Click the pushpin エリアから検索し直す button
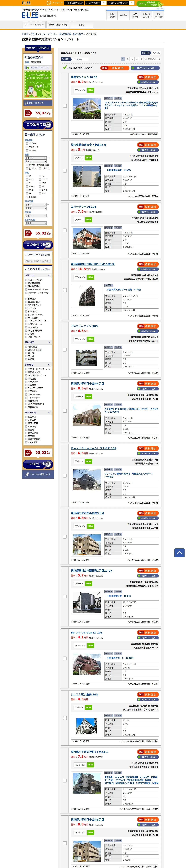186x868 pixels. 38,475
